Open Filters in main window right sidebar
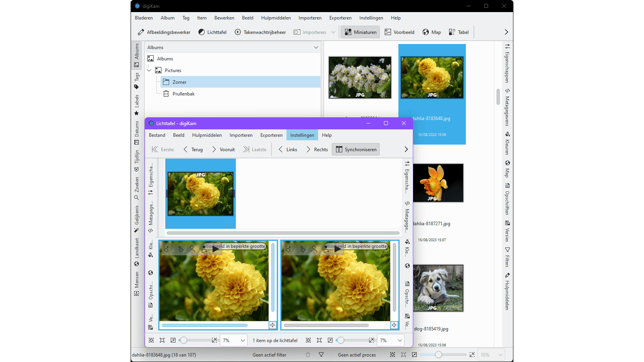 pos(507,257)
